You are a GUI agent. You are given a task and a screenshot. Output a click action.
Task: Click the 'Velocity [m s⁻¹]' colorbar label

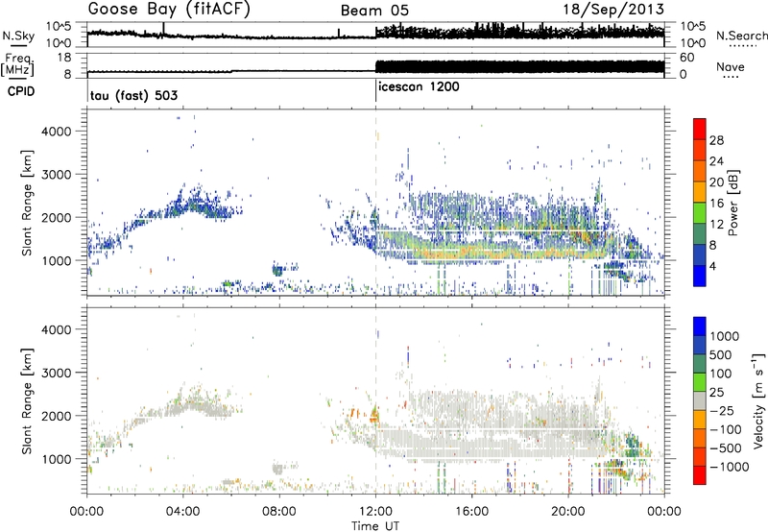click(x=758, y=400)
